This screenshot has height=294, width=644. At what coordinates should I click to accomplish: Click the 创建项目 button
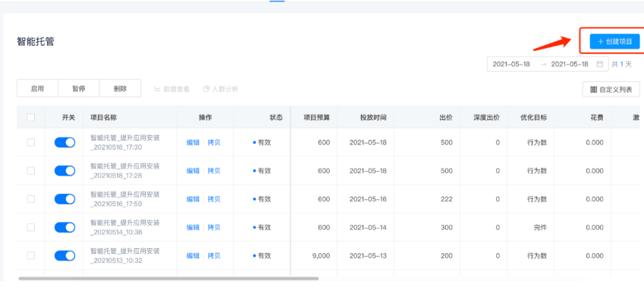point(614,42)
